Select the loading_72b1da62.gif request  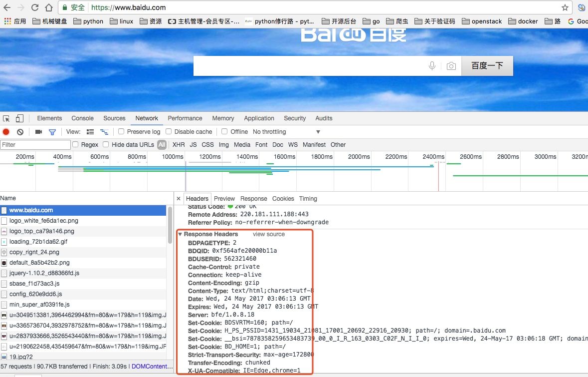point(83,242)
